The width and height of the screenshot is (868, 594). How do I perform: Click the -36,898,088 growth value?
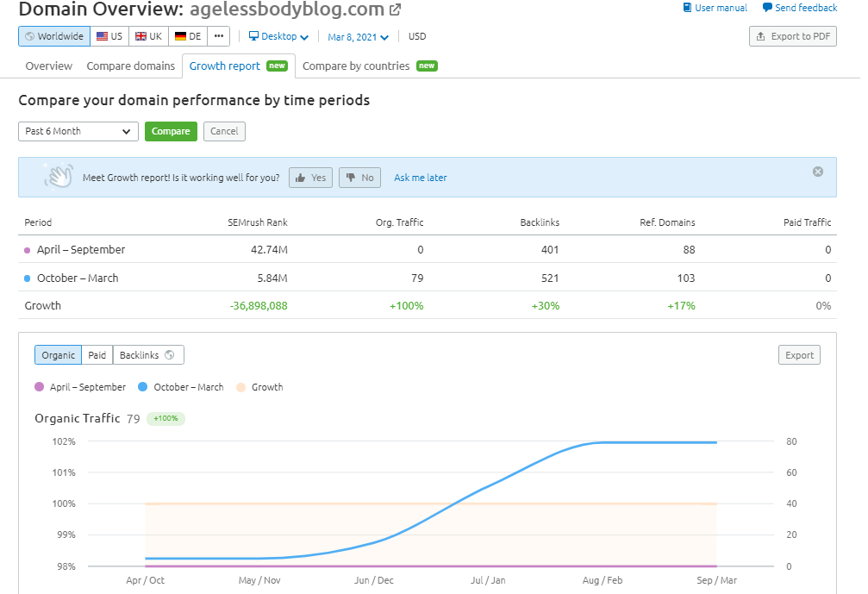(259, 305)
